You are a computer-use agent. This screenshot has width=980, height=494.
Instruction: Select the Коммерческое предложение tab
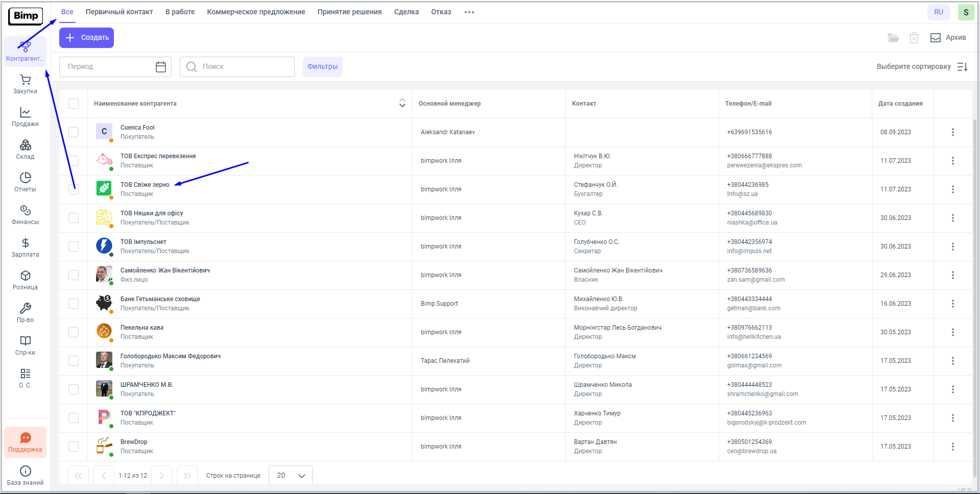[x=256, y=12]
